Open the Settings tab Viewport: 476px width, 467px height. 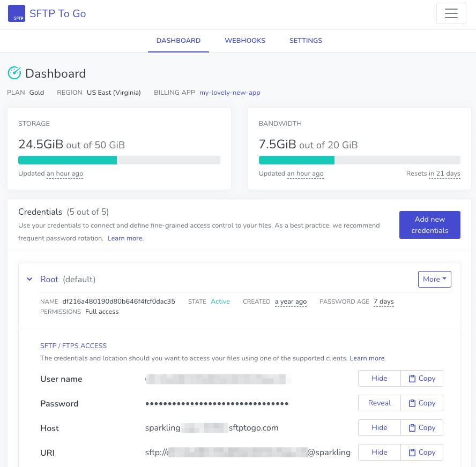point(306,41)
